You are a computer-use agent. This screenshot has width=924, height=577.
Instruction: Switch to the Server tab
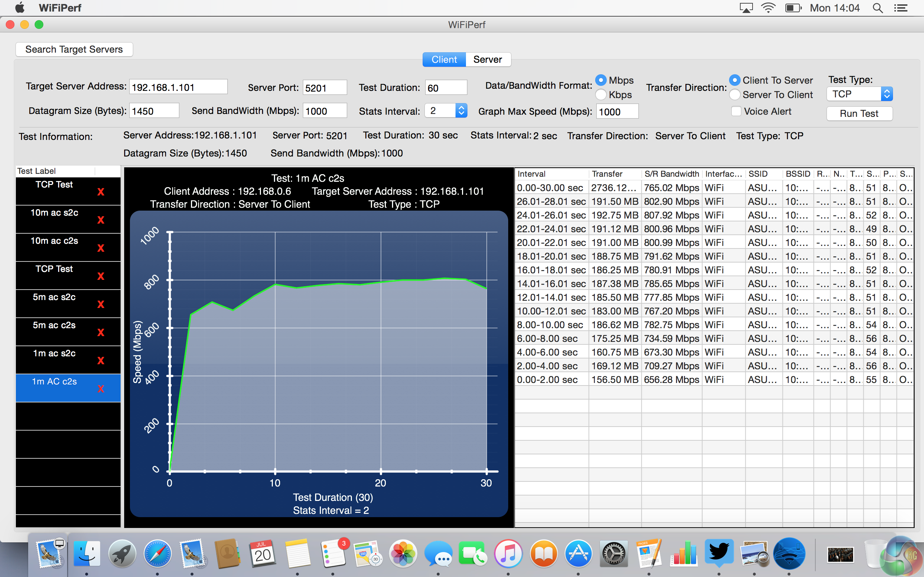tap(487, 60)
